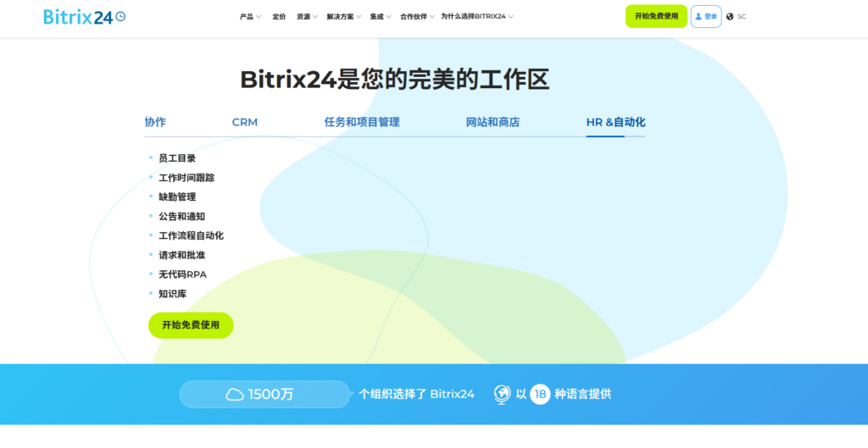This screenshot has width=868, height=448.
Task: Click the 种语言提供 text
Action: [583, 395]
